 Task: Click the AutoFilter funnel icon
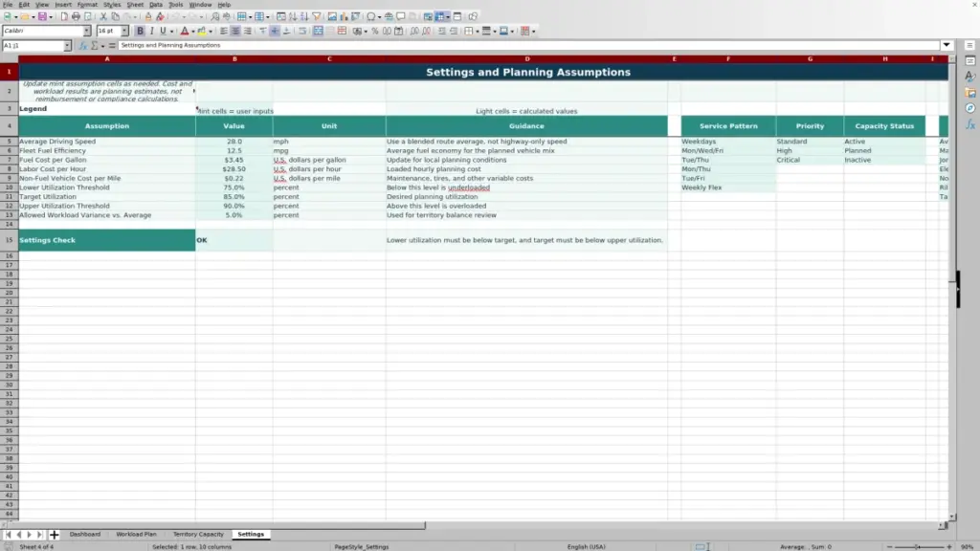click(x=317, y=16)
